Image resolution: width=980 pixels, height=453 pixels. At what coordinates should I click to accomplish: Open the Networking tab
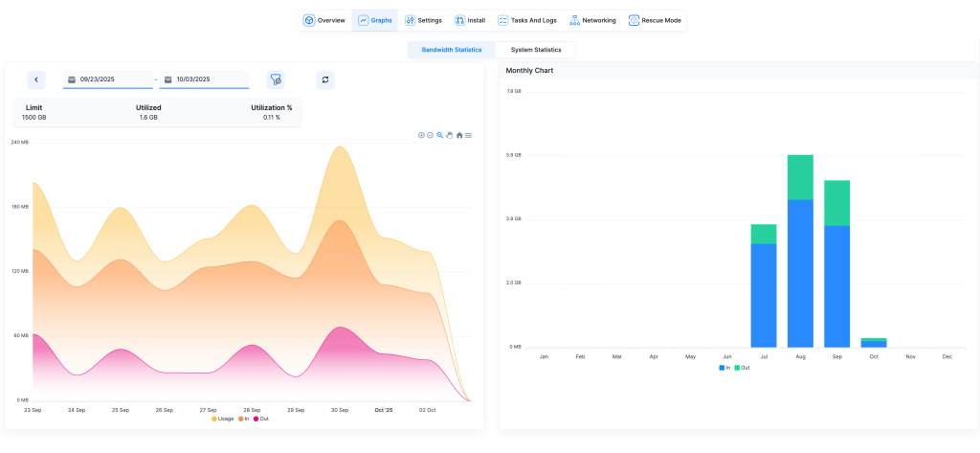(x=592, y=20)
